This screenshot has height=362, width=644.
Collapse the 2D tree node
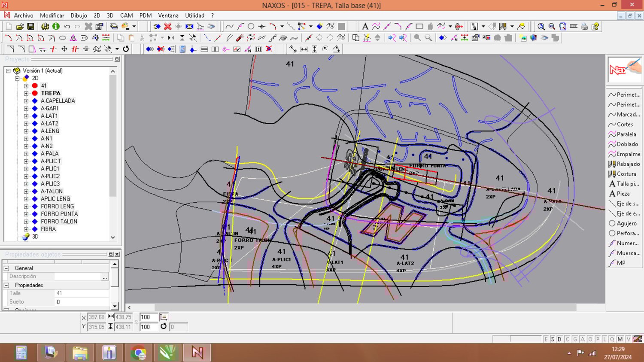(x=17, y=78)
